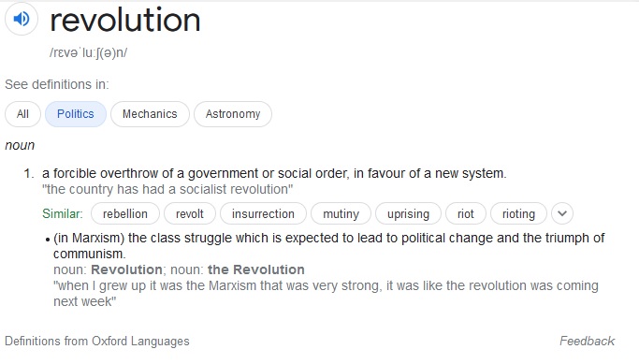Click the phonetic transcription text
The image size is (639, 364).
pos(88,53)
